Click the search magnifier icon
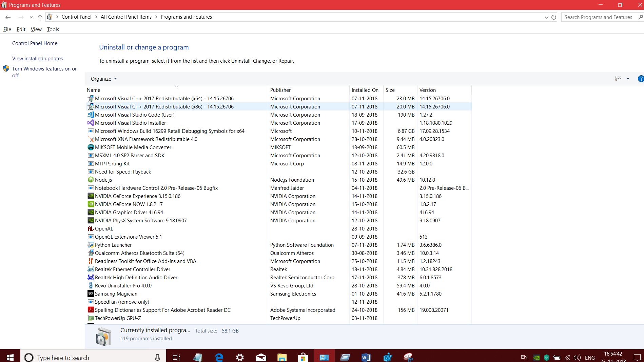This screenshot has height=362, width=644. pyautogui.click(x=640, y=17)
